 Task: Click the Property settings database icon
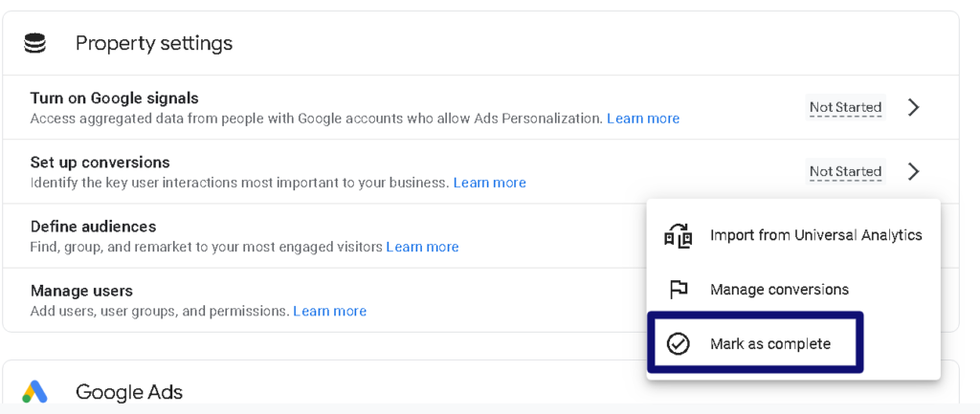click(34, 43)
